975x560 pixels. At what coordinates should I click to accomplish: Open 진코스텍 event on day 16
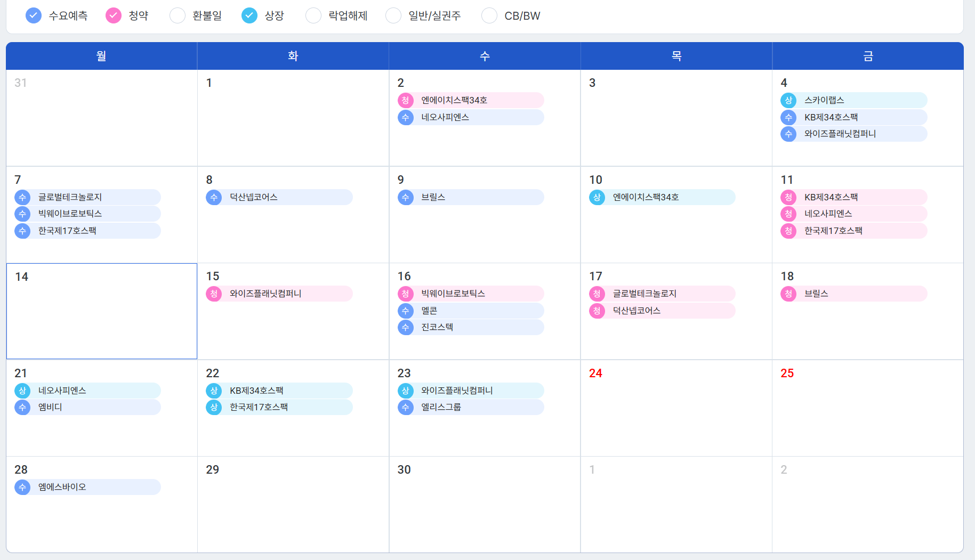point(471,327)
